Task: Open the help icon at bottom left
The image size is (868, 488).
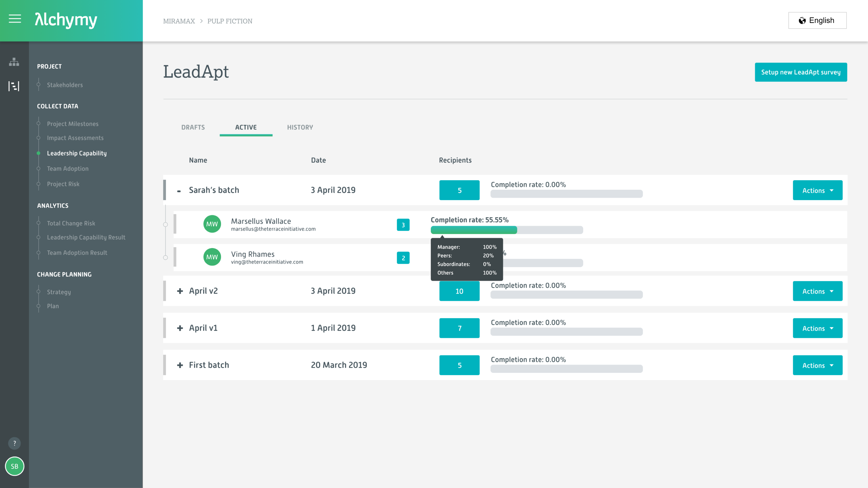Action: point(14,443)
